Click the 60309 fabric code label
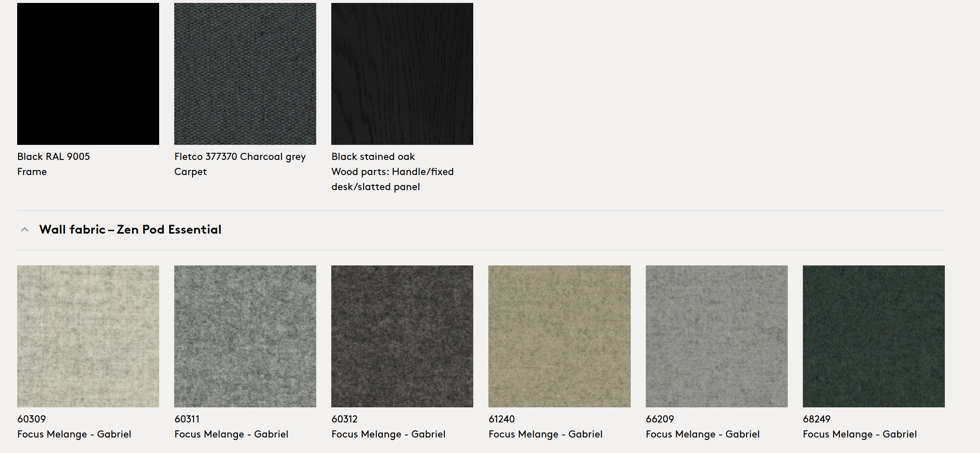Screen dimensions: 980x453 tap(31, 419)
